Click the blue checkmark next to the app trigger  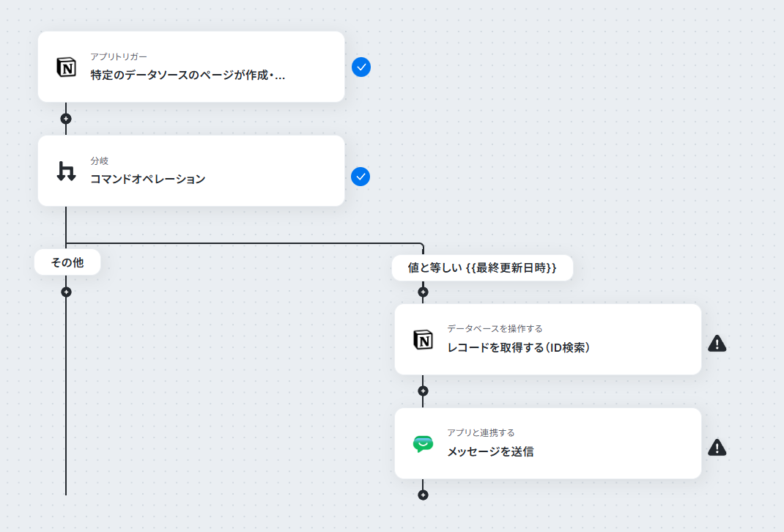361,67
